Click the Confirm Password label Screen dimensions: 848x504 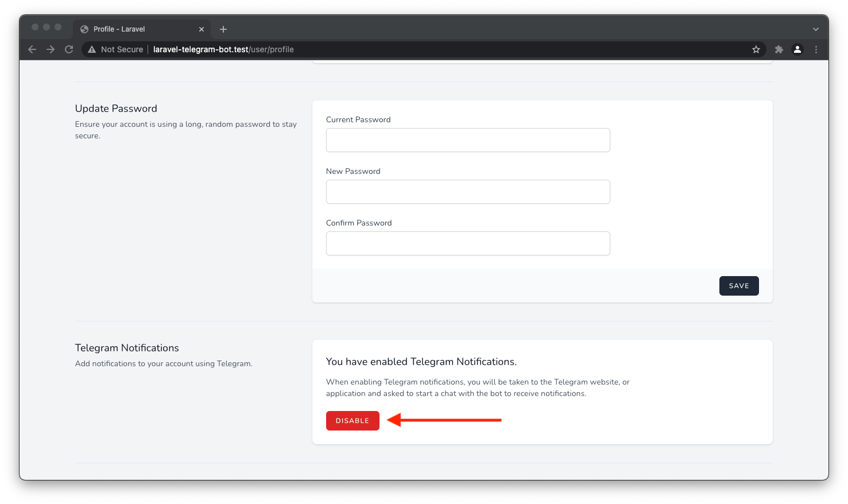click(x=359, y=223)
